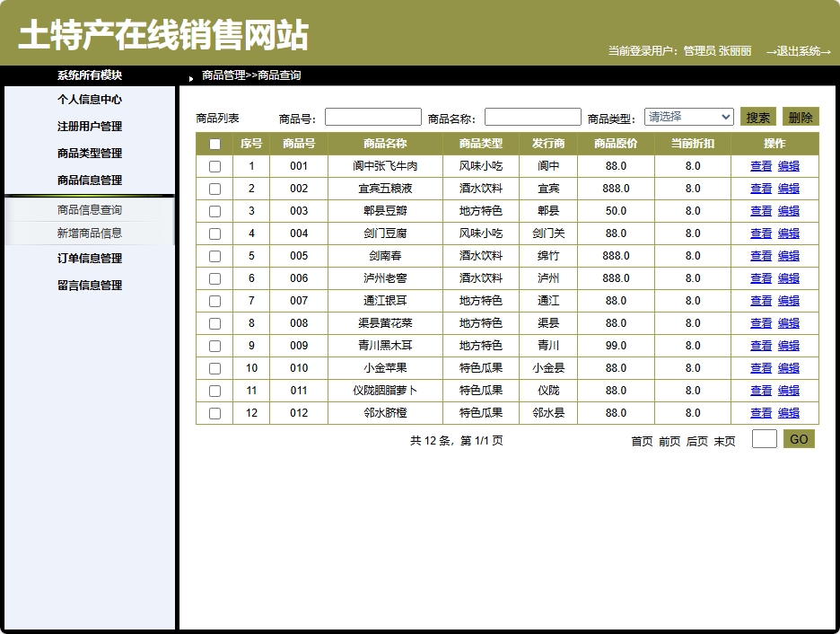This screenshot has height=634, width=840.
Task: Click inside the 商品名称 input field
Action: pyautogui.click(x=532, y=116)
